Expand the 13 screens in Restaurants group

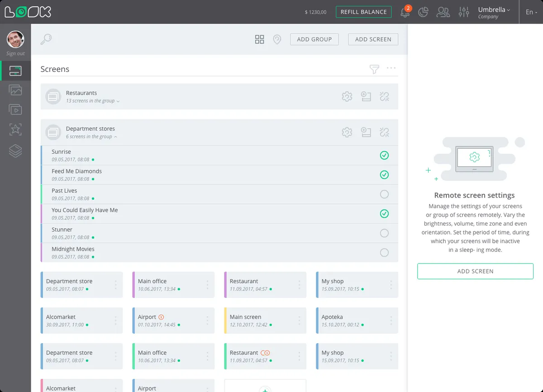93,101
